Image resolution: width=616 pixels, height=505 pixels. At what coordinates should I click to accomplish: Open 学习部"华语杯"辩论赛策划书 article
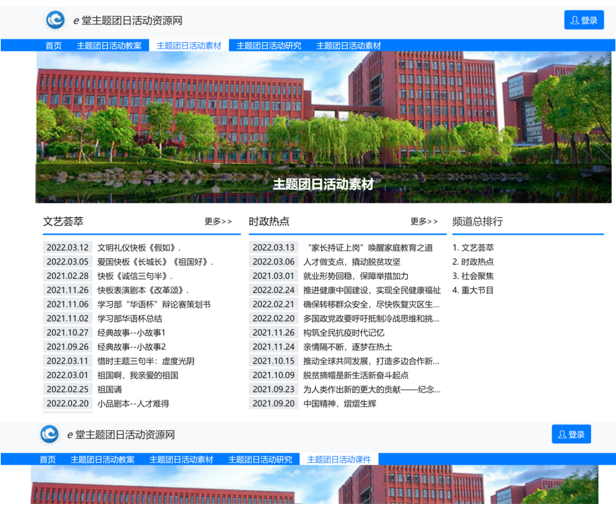coord(154,304)
